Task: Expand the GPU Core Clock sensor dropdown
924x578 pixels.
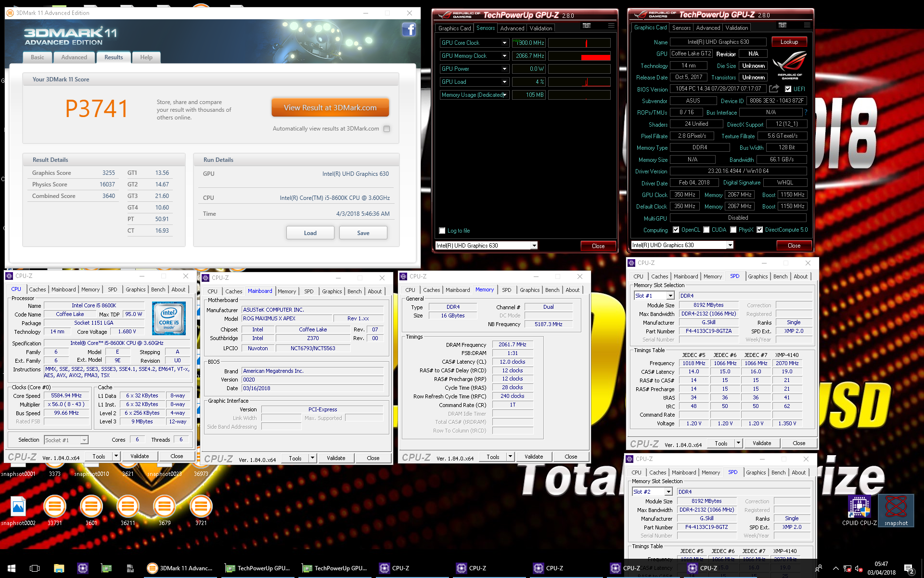Action: [x=504, y=43]
